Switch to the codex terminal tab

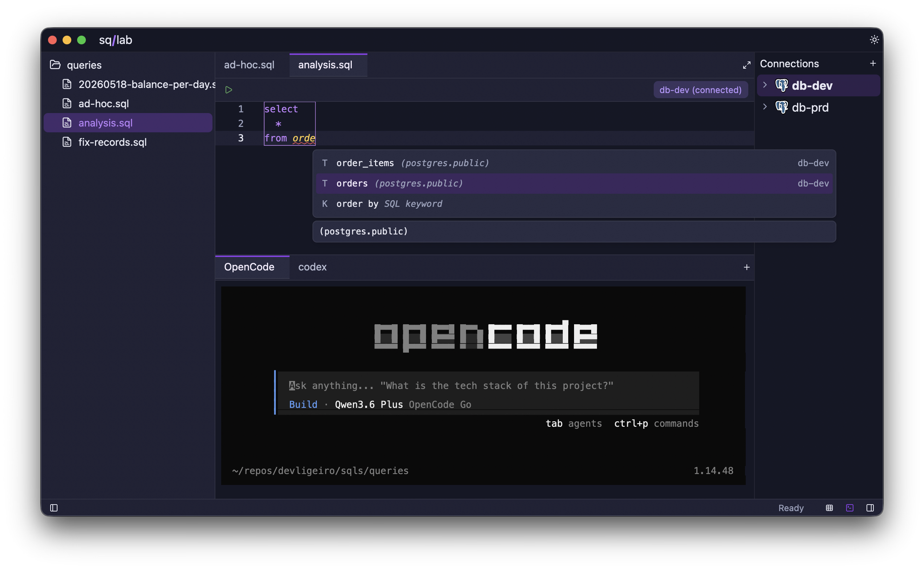coord(312,267)
